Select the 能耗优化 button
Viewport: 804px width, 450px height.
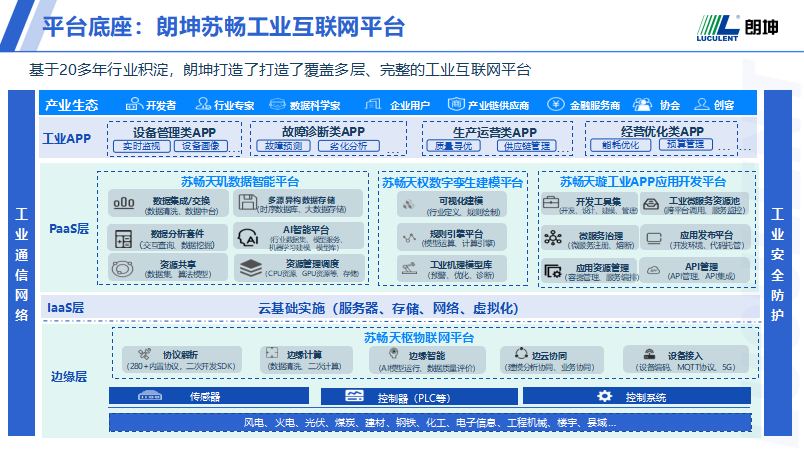[620, 145]
